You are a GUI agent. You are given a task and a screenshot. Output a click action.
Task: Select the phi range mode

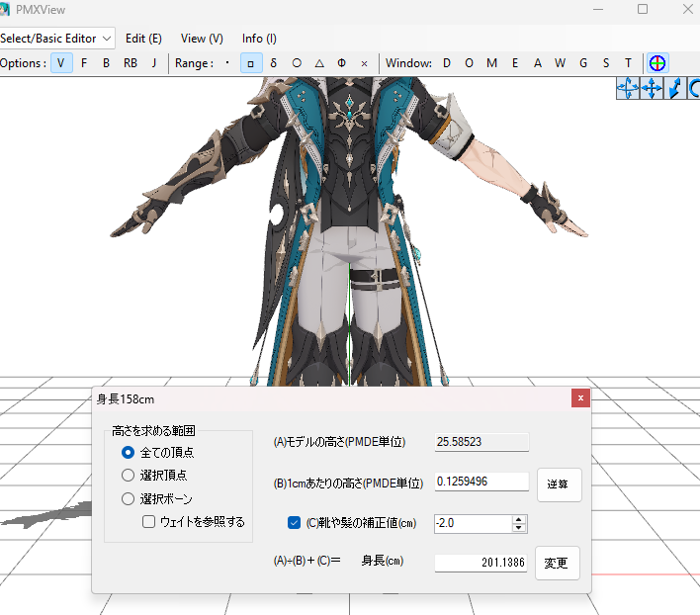[341, 63]
